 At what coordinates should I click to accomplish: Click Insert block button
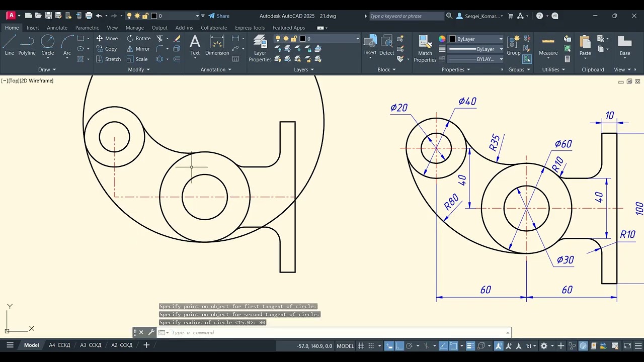(x=370, y=45)
